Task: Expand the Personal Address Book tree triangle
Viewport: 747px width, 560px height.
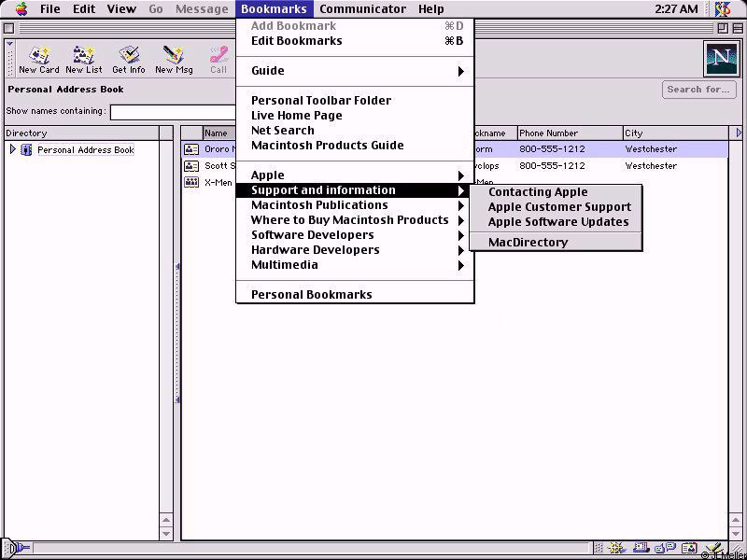Action: pos(13,149)
